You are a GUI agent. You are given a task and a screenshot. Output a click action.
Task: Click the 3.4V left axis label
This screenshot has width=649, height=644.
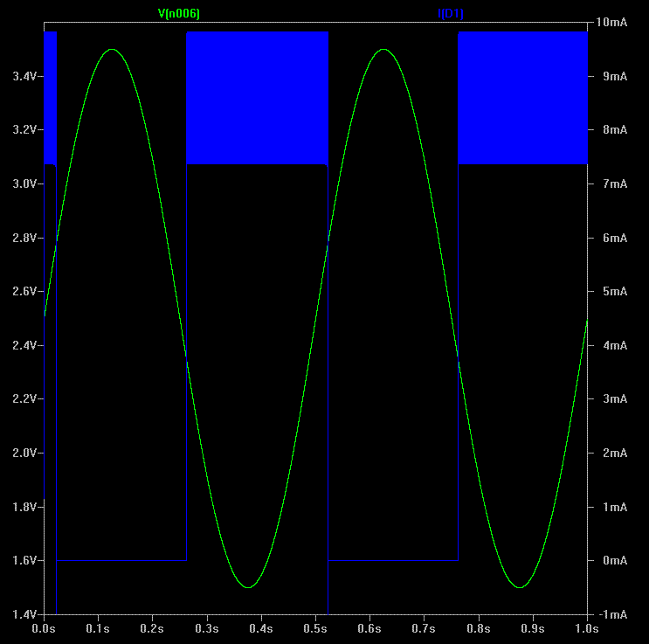(x=24, y=77)
